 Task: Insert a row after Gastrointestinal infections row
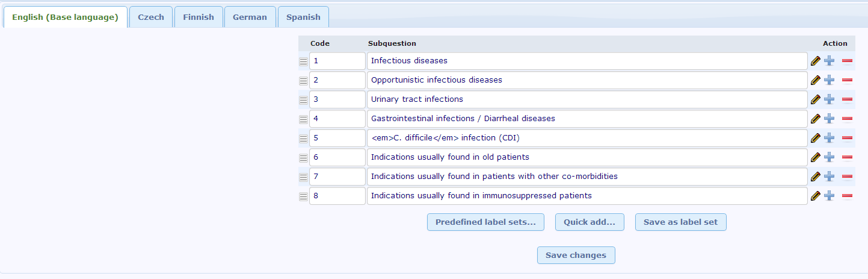point(830,119)
